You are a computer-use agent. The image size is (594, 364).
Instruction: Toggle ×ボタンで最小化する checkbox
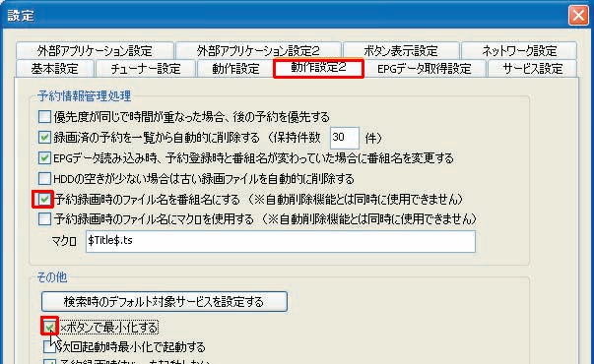[x=49, y=327]
